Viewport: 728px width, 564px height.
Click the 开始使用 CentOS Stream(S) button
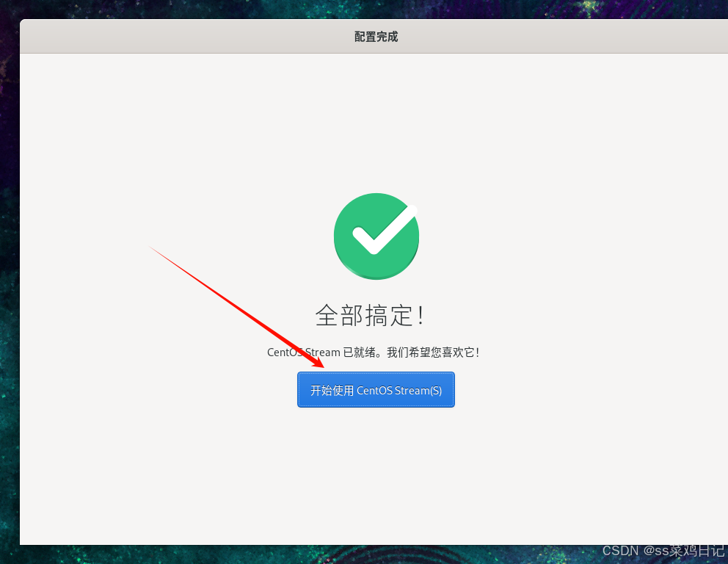[376, 390]
